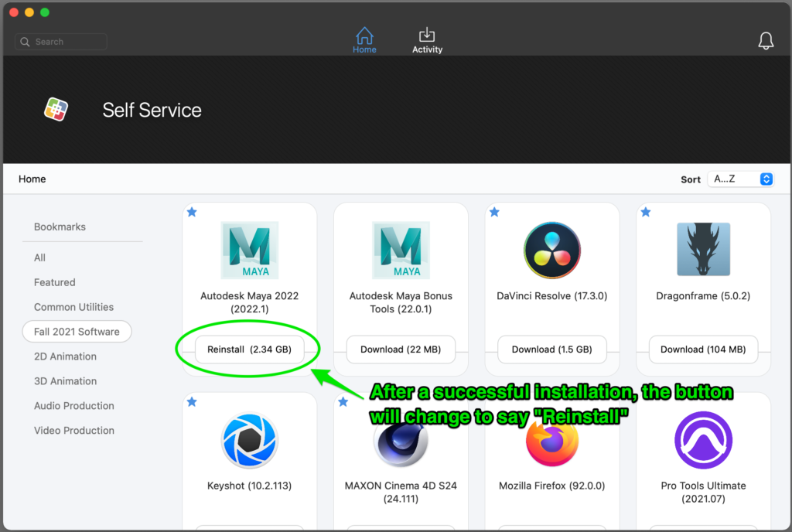Click the Mozilla Firefox (92.0.0) title

[x=552, y=486]
